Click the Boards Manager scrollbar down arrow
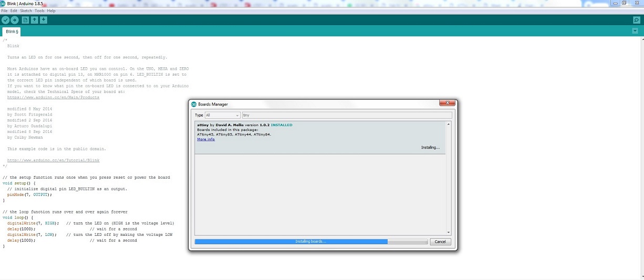 click(x=449, y=232)
